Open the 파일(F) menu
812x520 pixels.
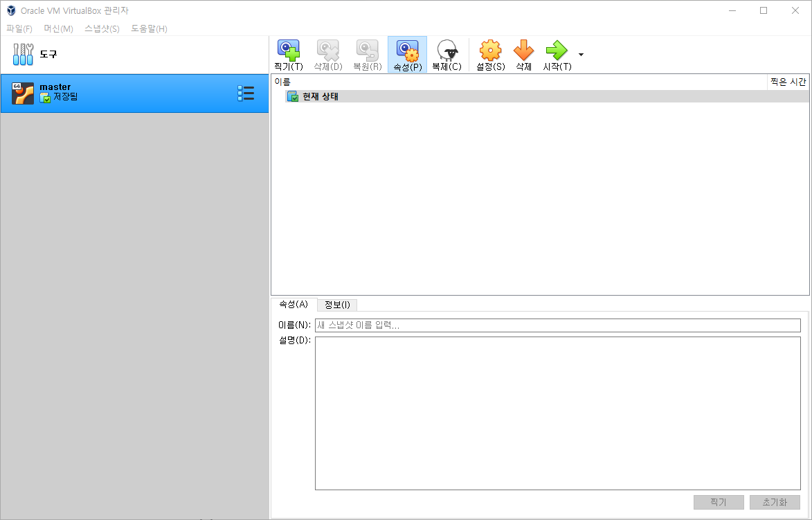(19, 28)
